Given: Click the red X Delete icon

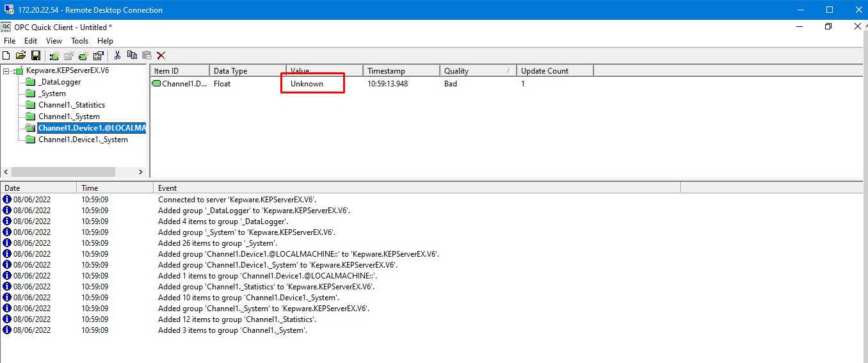Looking at the screenshot, I should pyautogui.click(x=161, y=56).
